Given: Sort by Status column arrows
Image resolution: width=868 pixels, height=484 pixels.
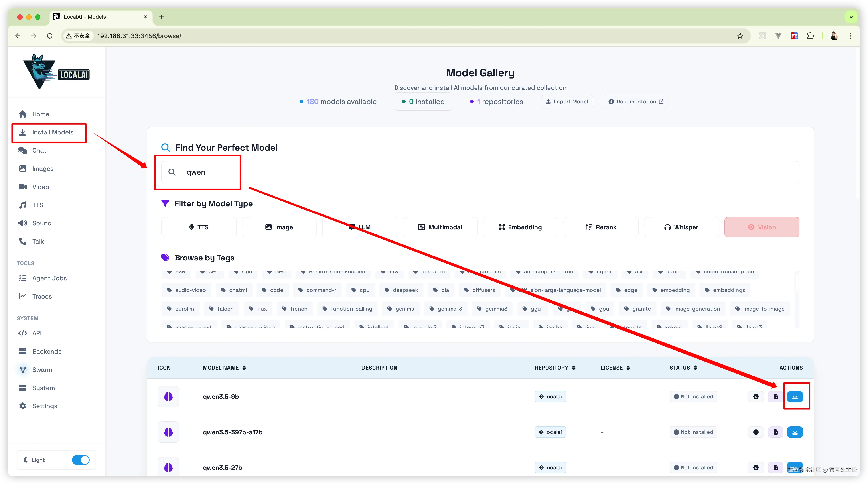Looking at the screenshot, I should [695, 368].
